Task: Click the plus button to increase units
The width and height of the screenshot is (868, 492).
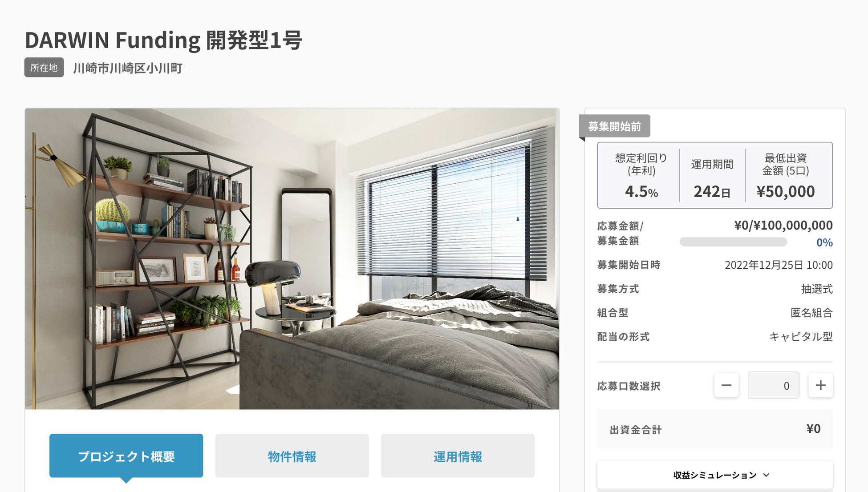Action: [820, 385]
